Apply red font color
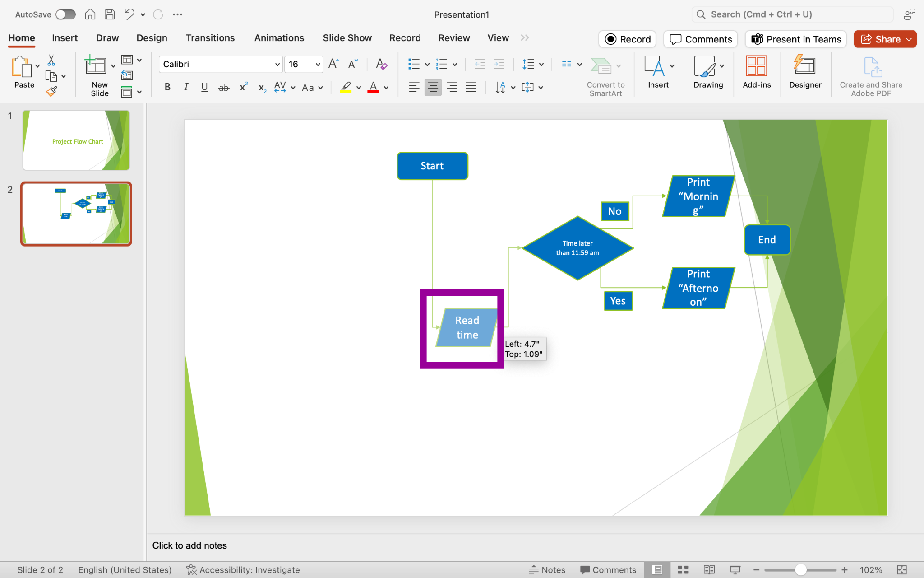924x578 pixels. point(373,87)
